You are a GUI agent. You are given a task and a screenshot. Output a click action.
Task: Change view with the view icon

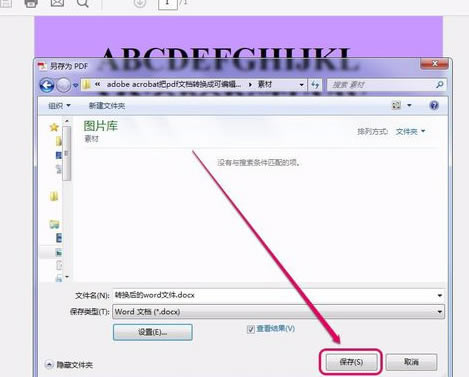point(396,106)
